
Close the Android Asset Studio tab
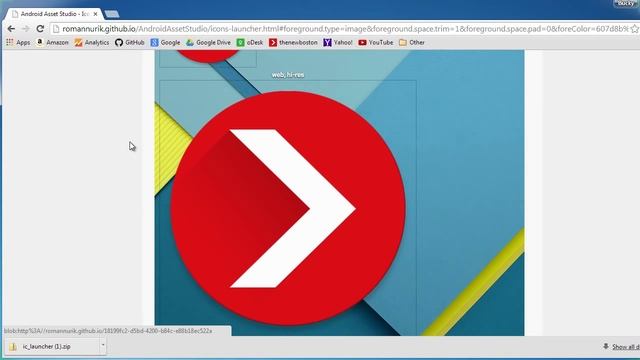(96, 14)
